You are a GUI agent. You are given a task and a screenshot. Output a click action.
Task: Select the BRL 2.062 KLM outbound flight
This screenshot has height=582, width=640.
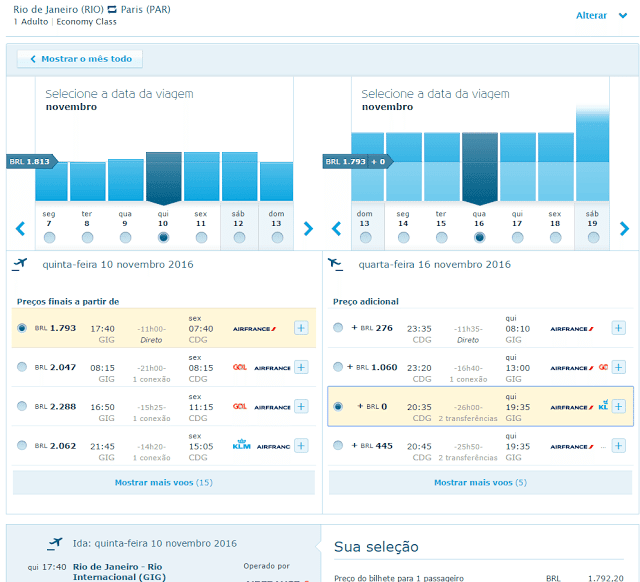[x=22, y=445]
